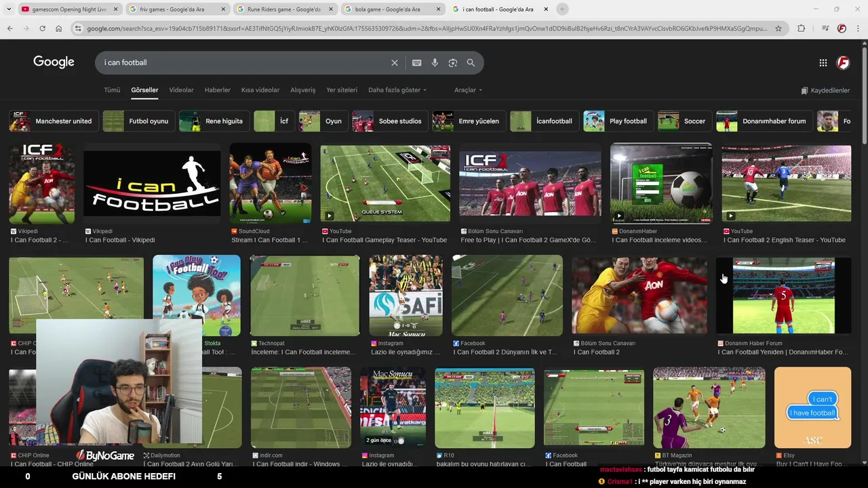Viewport: 868px width, 488px height.
Task: Filter by 'Play football' chip
Action: (x=618, y=121)
